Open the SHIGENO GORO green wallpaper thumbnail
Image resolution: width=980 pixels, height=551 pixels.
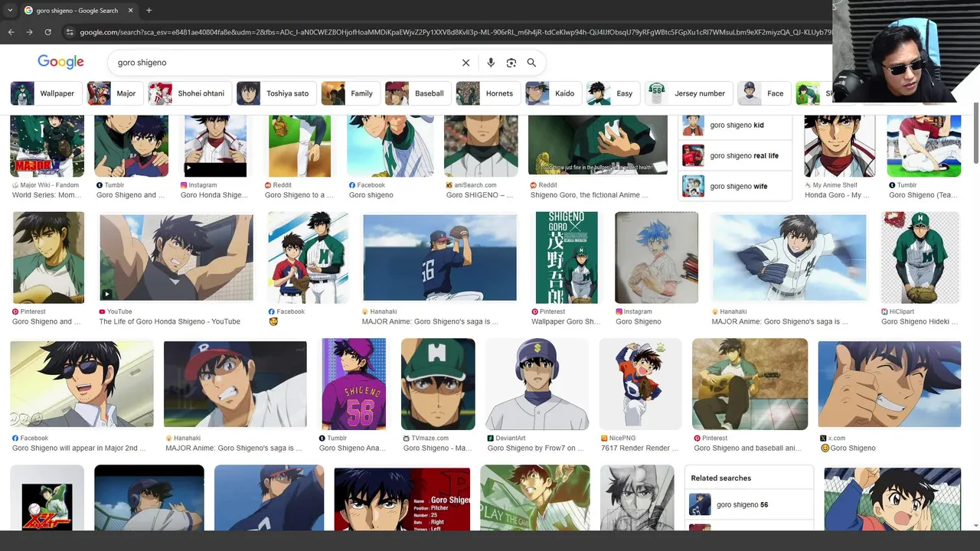[567, 258]
